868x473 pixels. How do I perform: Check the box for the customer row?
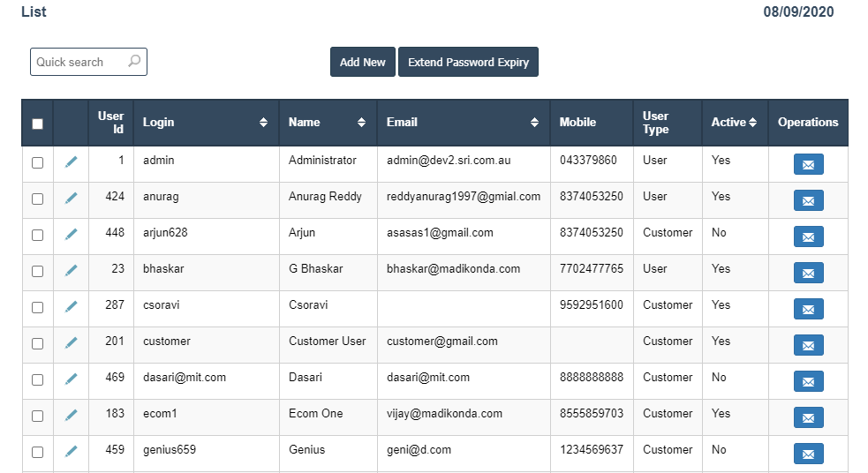tap(37, 343)
